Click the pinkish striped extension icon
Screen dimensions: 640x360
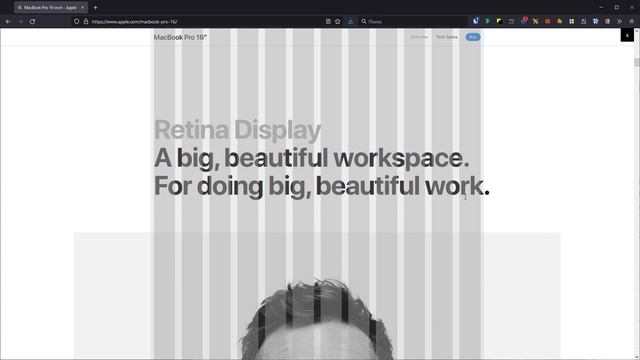point(607,21)
